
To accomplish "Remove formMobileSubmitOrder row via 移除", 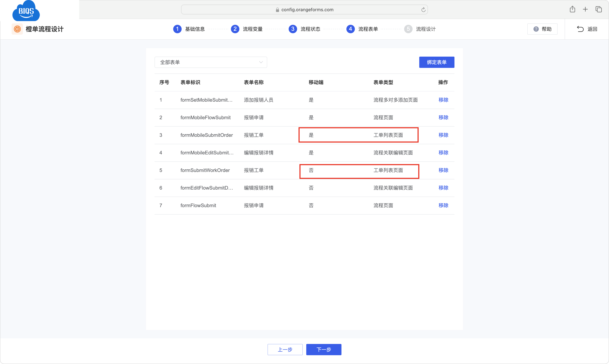I will 443,135.
